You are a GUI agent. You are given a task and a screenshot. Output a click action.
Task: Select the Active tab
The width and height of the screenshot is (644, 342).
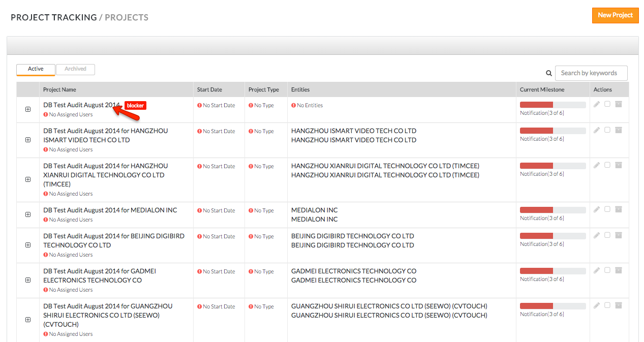[x=36, y=69]
